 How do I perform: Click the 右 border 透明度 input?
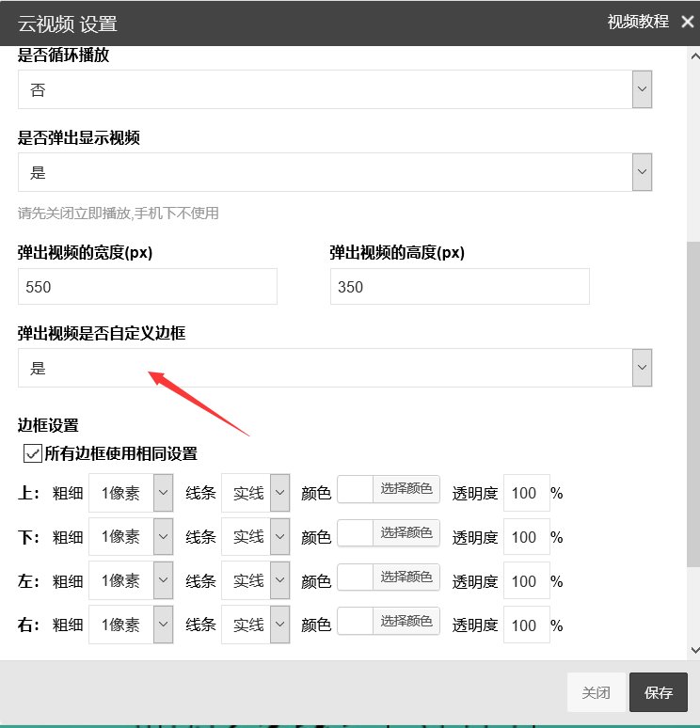pos(527,625)
